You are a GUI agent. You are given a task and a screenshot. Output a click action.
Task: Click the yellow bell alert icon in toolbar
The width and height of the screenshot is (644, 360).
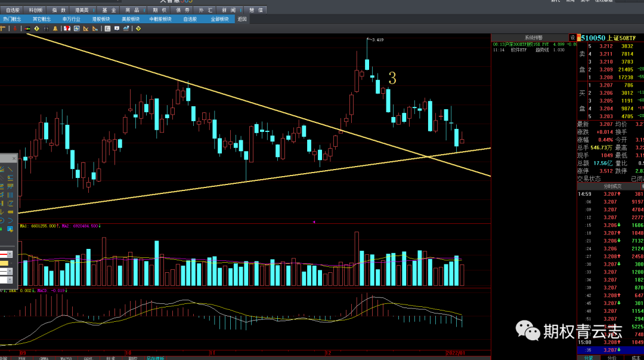[55, 28]
